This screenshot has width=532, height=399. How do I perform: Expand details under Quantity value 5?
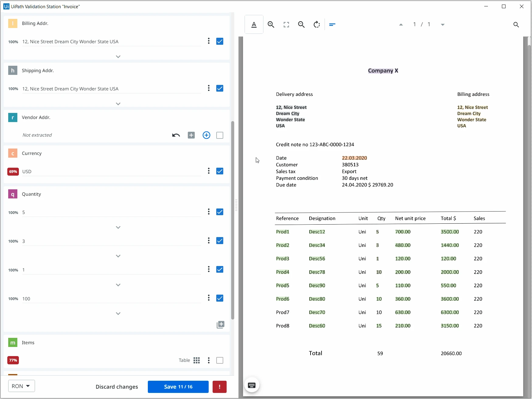coord(118,227)
